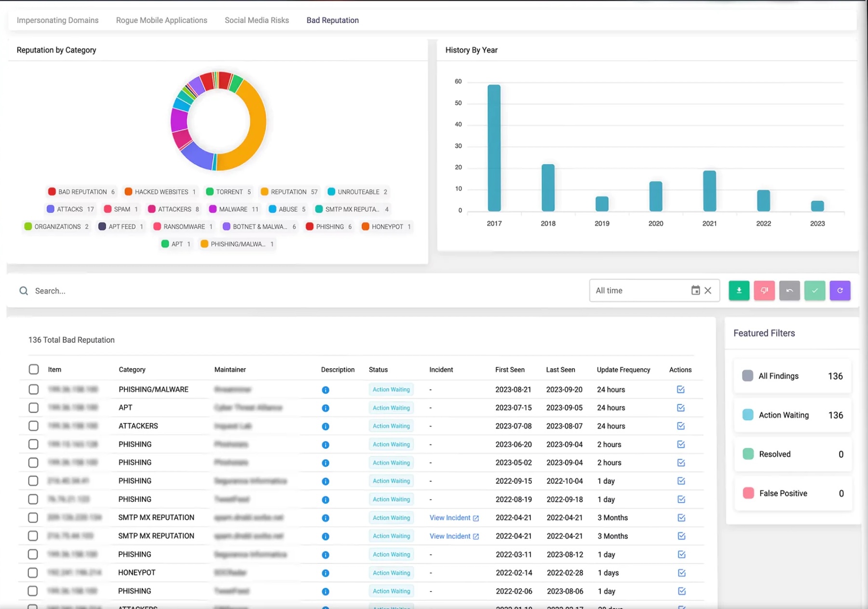Open the Impersonating Domains tab

point(57,20)
